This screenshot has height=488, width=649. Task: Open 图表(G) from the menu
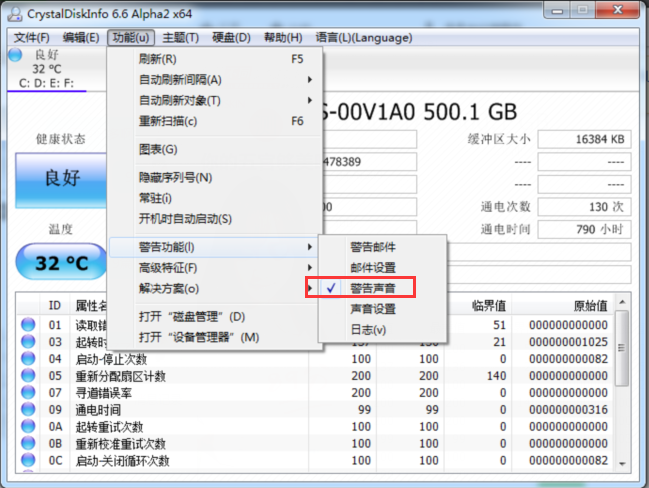pos(214,149)
